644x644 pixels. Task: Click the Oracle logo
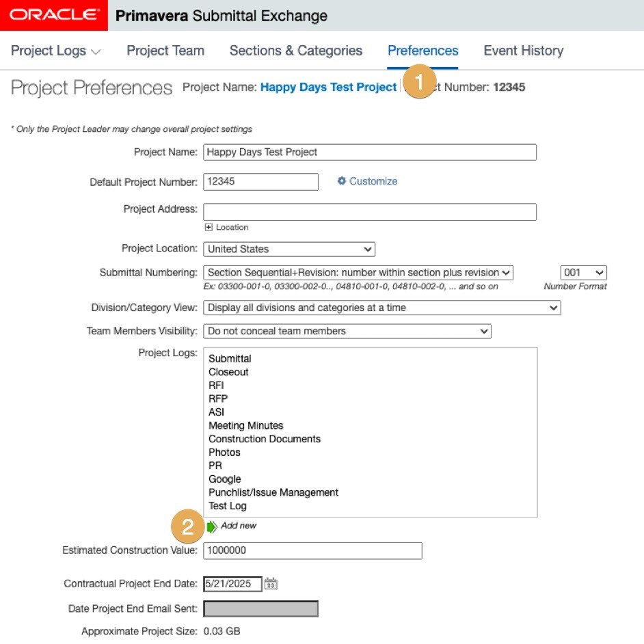tap(53, 15)
